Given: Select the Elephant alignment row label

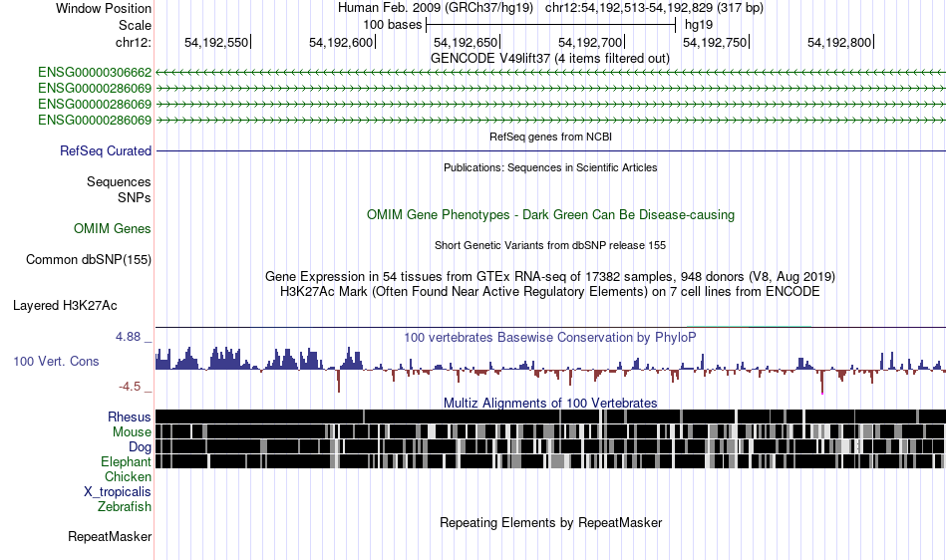Looking at the screenshot, I should coord(126,461).
